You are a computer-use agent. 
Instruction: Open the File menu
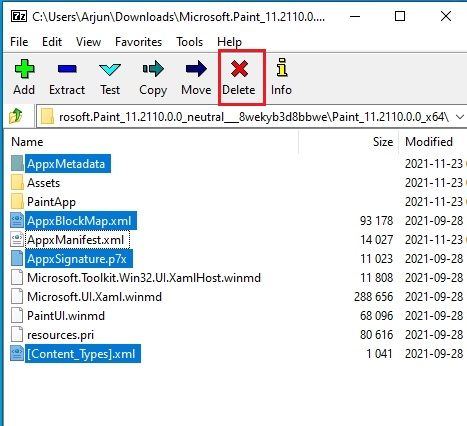(19, 42)
